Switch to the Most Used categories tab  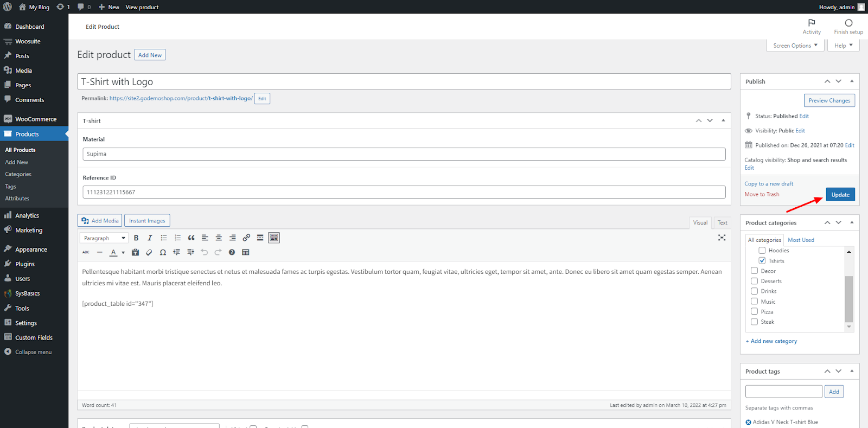pyautogui.click(x=801, y=240)
